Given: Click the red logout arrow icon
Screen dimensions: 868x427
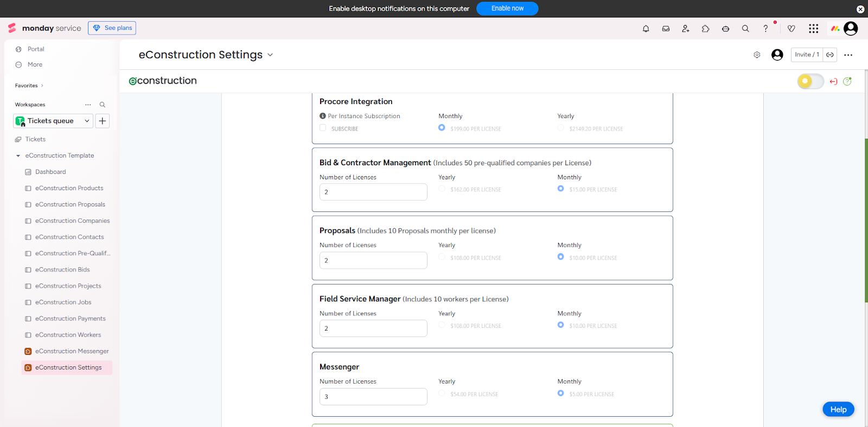Looking at the screenshot, I should click(833, 81).
